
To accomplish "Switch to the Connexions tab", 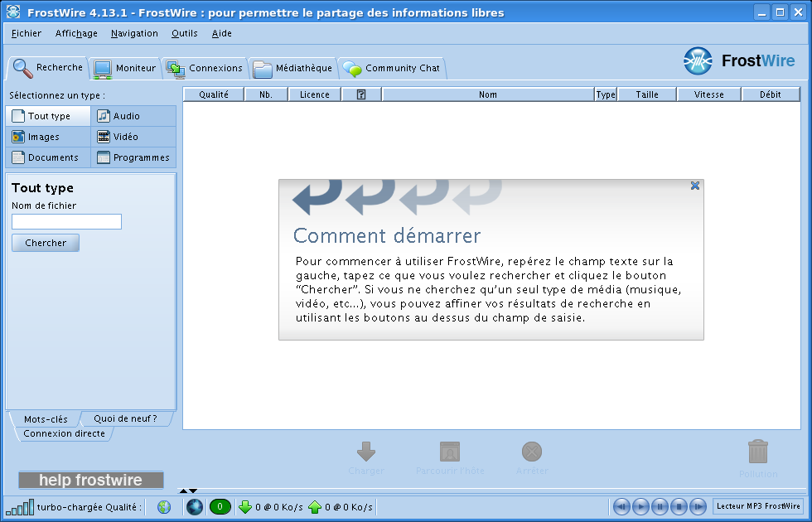I will point(205,68).
